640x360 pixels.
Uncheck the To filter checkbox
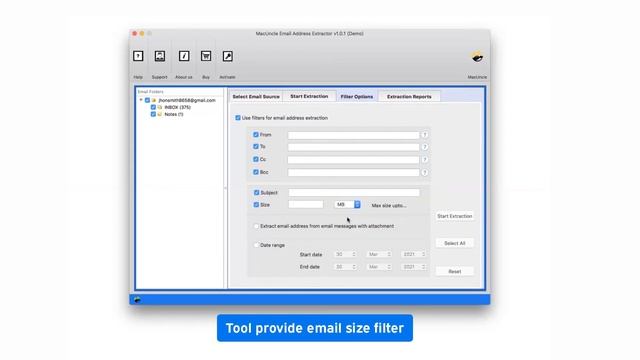coord(256,146)
